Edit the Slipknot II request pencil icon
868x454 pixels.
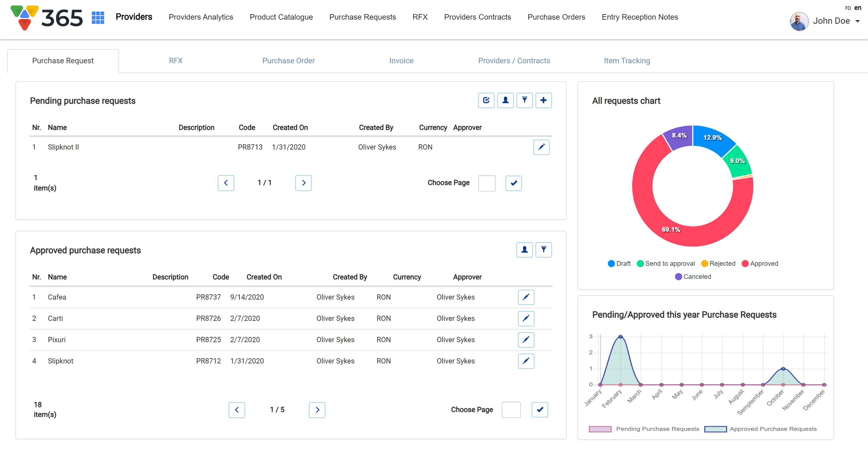click(541, 147)
